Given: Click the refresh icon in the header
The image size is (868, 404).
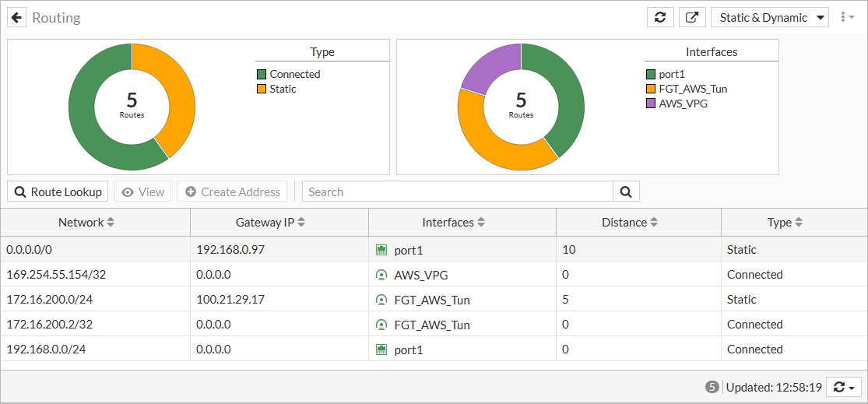Looking at the screenshot, I should pyautogui.click(x=660, y=17).
